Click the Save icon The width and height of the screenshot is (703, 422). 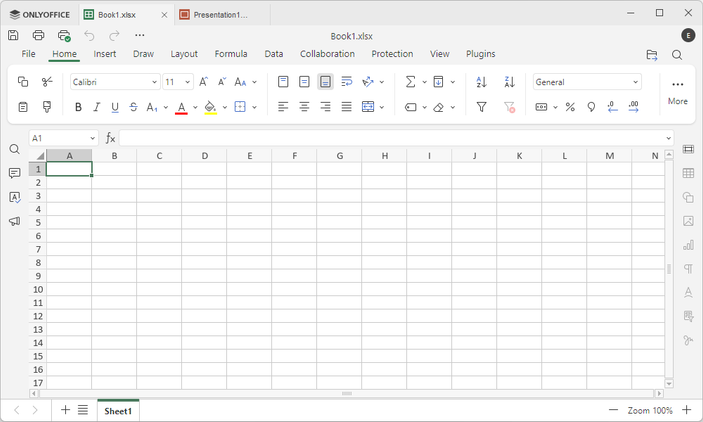click(13, 35)
